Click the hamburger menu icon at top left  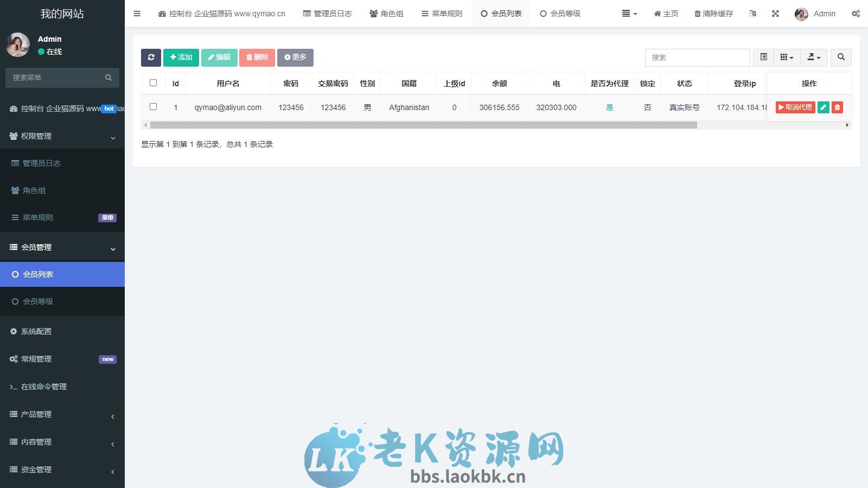pyautogui.click(x=137, y=14)
